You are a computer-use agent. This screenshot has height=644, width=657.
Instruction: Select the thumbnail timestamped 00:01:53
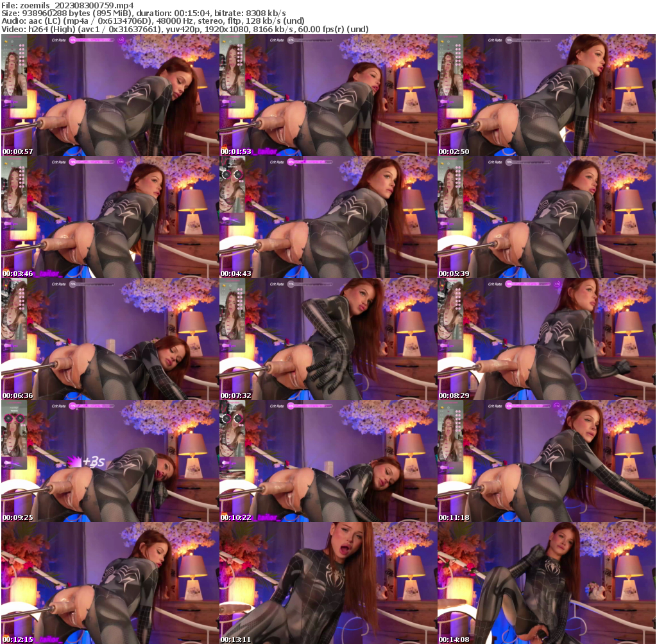pos(327,96)
